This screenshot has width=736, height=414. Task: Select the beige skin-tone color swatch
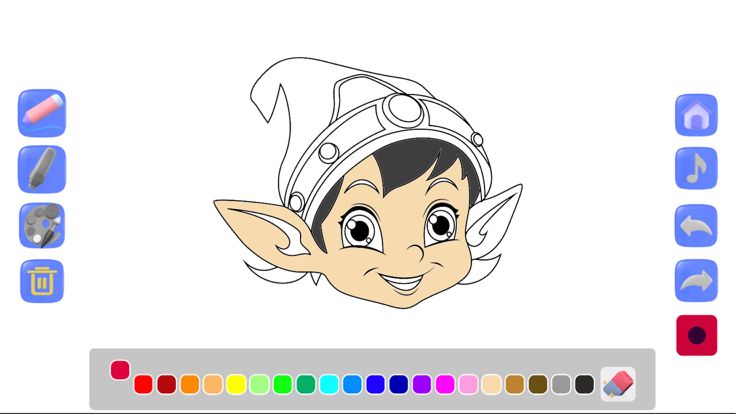coord(491,384)
